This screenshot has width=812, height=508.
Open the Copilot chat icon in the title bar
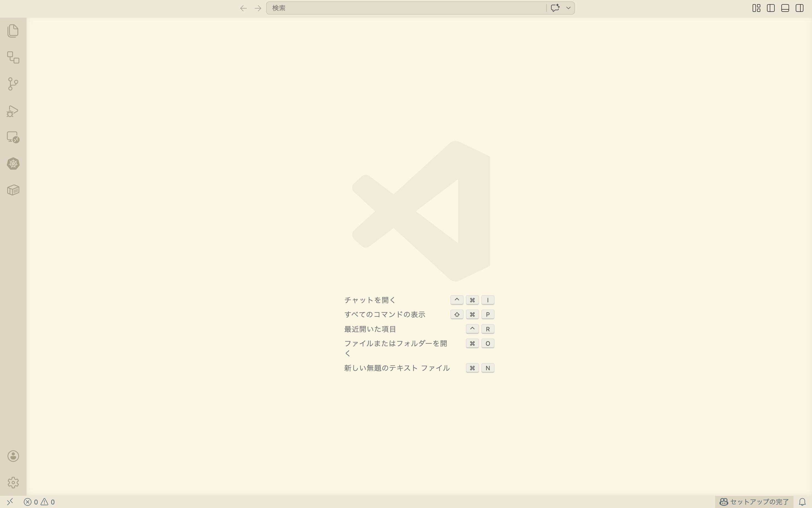click(x=555, y=8)
